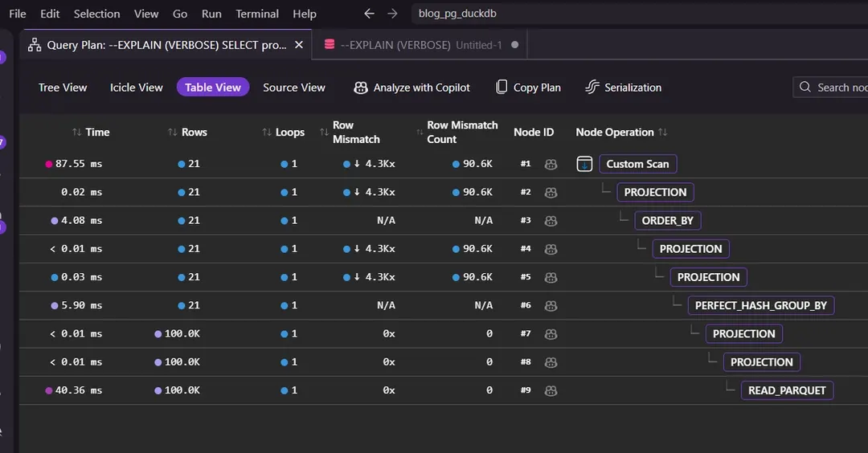Image resolution: width=868 pixels, height=453 pixels.
Task: Click the Custom Scan download icon
Action: (x=584, y=165)
